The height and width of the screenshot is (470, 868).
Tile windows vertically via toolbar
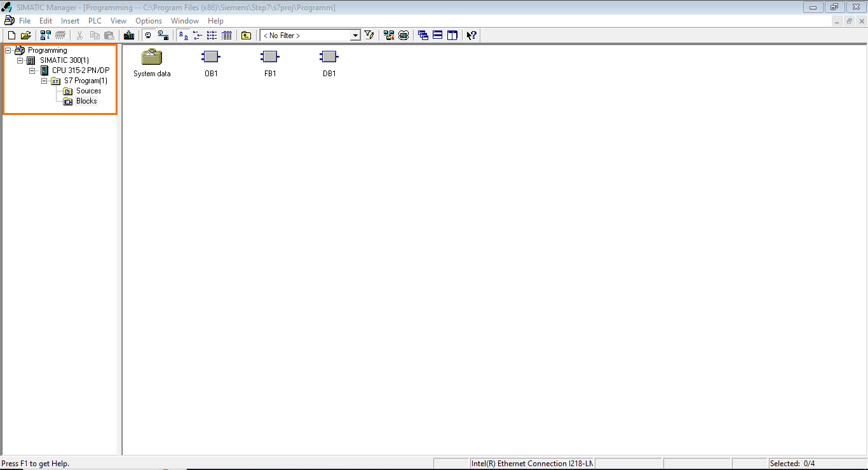coord(452,36)
